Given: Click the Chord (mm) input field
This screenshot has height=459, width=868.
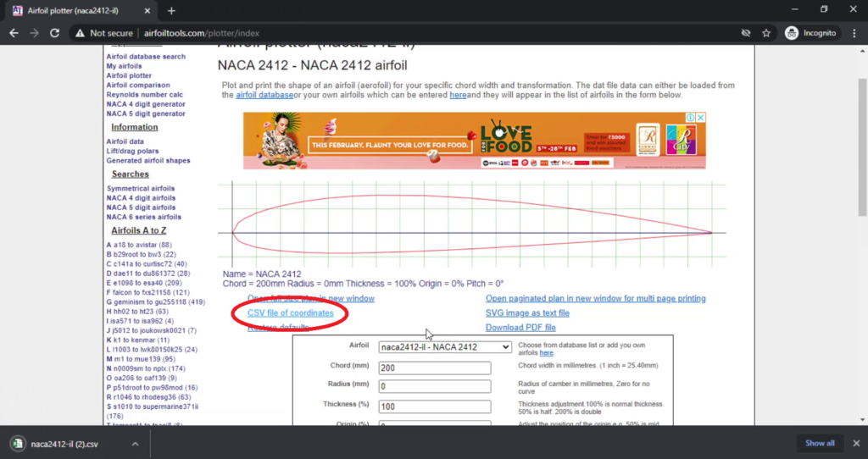Looking at the screenshot, I should coord(435,368).
